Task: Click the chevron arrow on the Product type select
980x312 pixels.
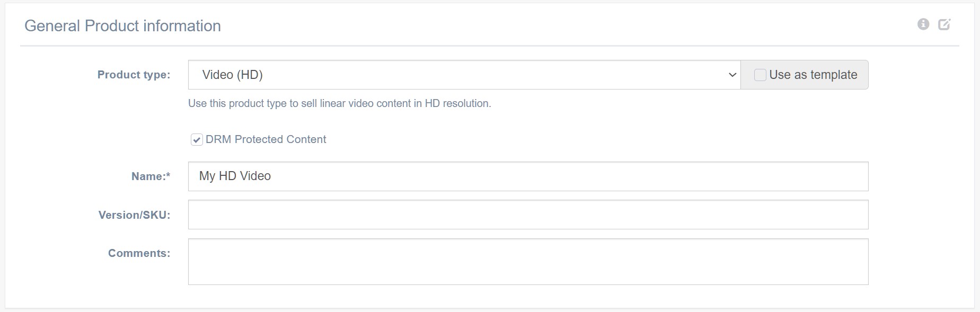Action: click(732, 75)
